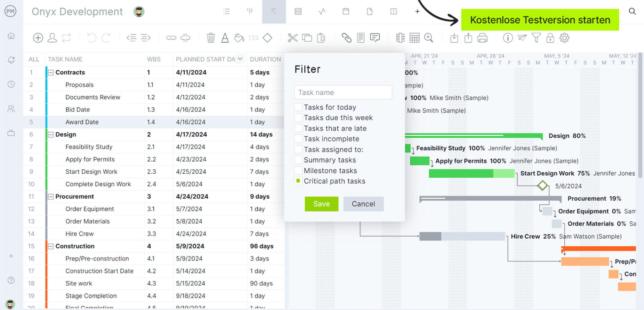
Task: Click the add task plus icon
Action: pos(38,38)
